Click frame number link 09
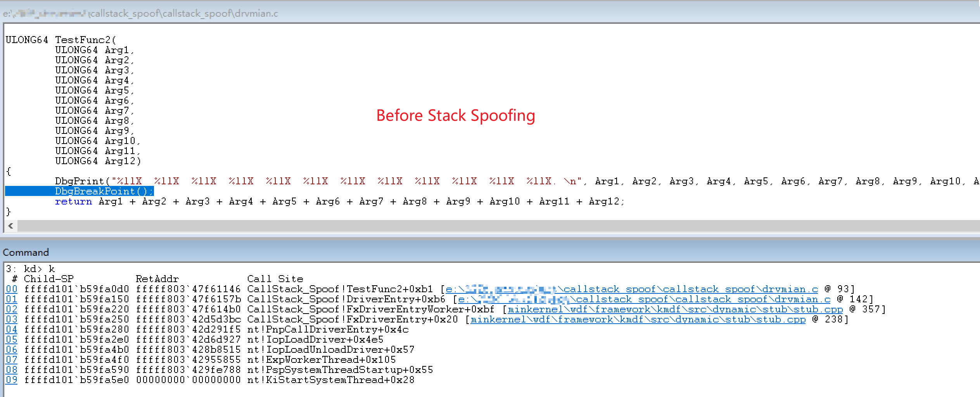 [x=12, y=380]
